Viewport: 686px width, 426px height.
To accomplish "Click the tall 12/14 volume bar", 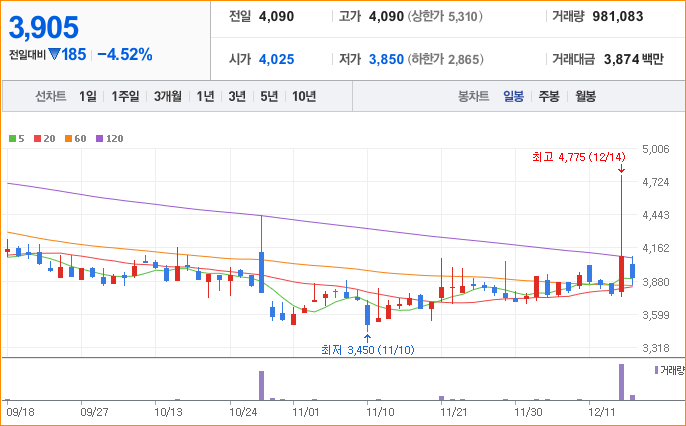I will [x=621, y=382].
